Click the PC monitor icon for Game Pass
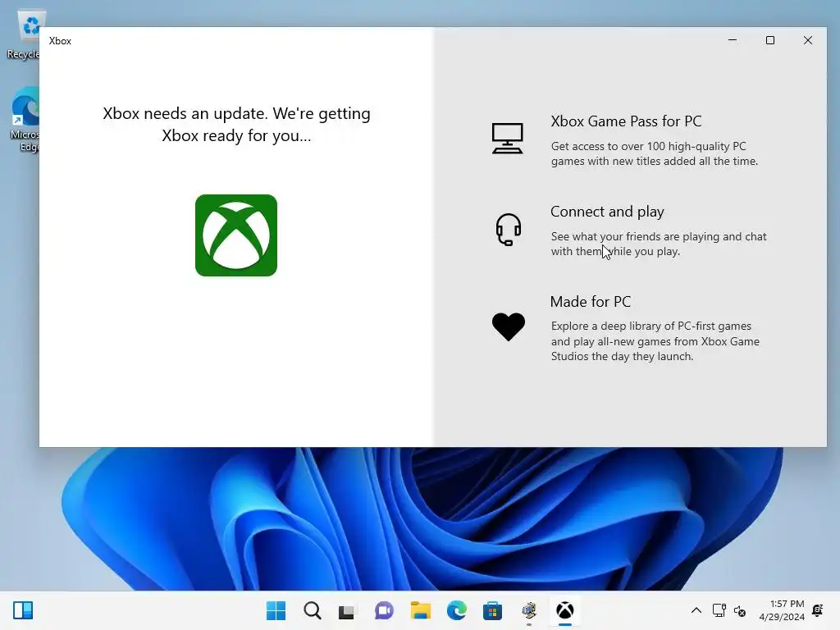This screenshot has height=630, width=840. click(x=507, y=138)
